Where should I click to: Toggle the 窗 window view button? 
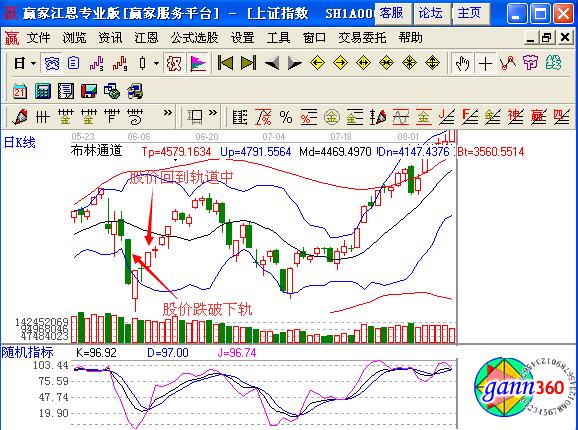51,63
